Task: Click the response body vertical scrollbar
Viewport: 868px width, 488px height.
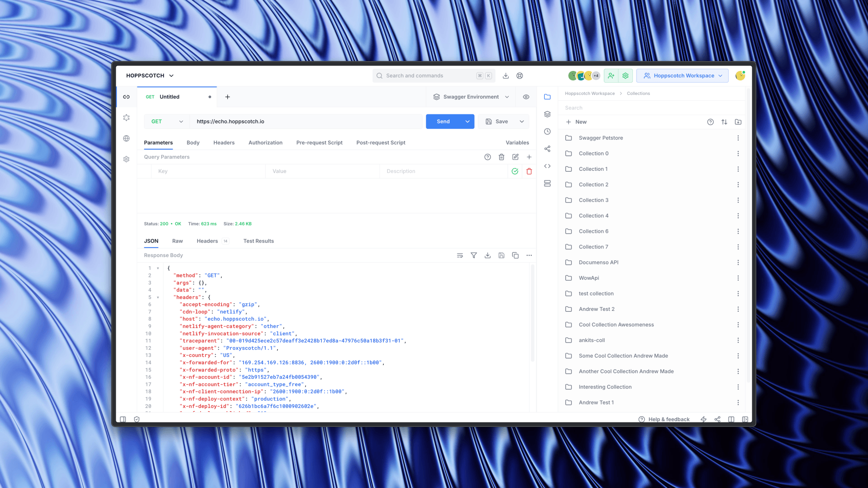Action: click(x=532, y=312)
